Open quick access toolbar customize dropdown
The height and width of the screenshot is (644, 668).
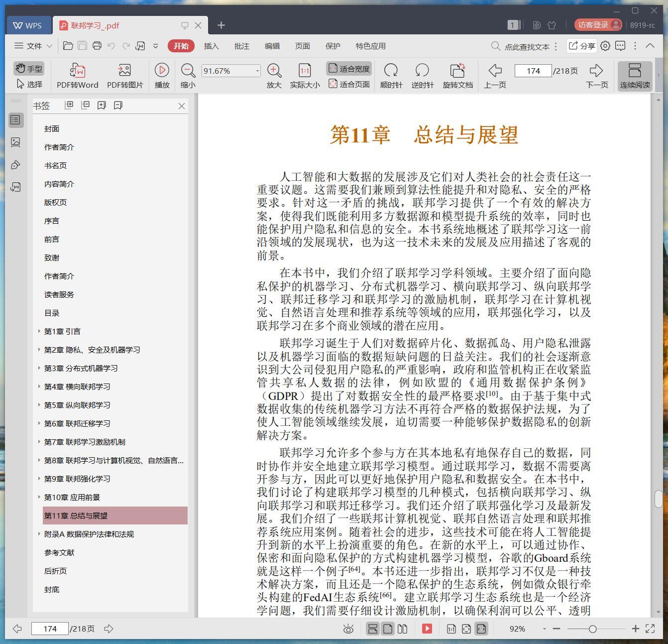click(x=155, y=46)
